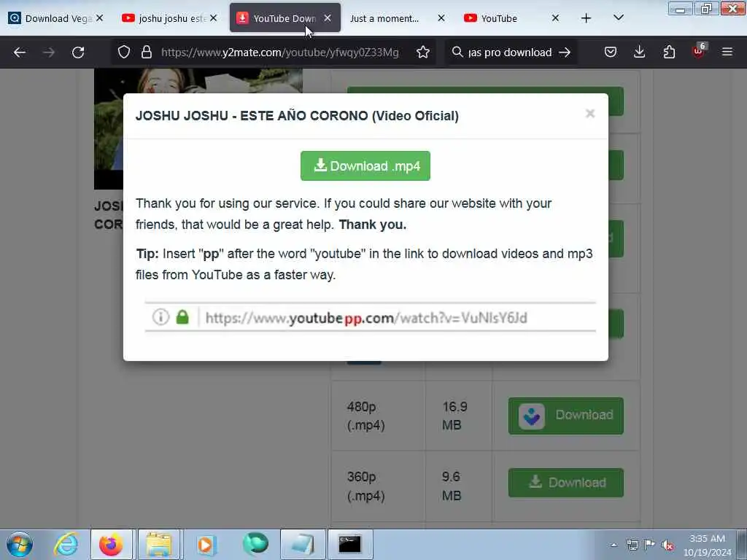Click the Firefox taskbar icon
Screen dimensions: 747x560
pyautogui.click(x=111, y=544)
